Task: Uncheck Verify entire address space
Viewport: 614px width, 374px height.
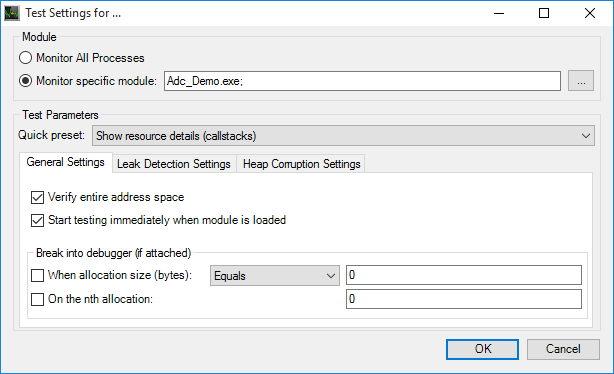Action: pyautogui.click(x=38, y=197)
